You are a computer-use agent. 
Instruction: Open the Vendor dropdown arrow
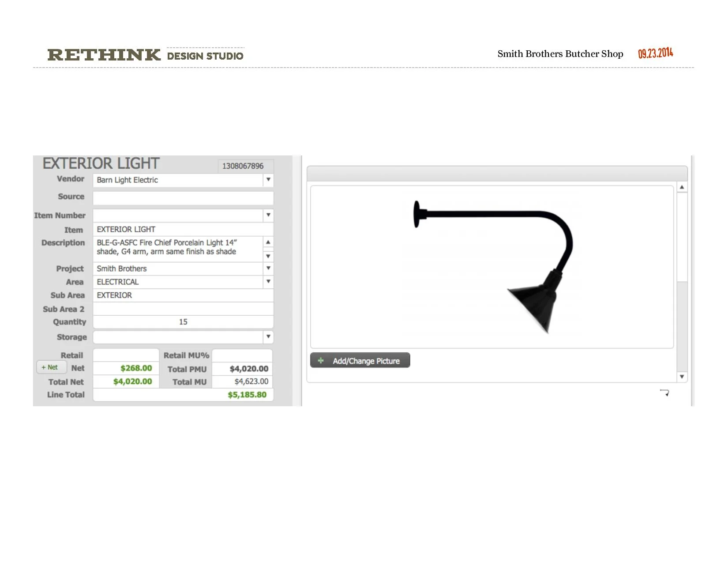[x=268, y=180]
